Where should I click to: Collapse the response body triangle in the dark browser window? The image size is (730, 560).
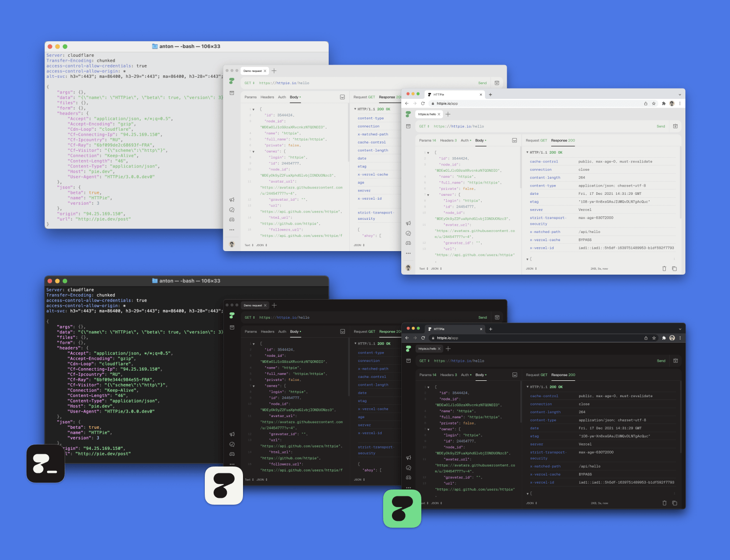coord(528,493)
